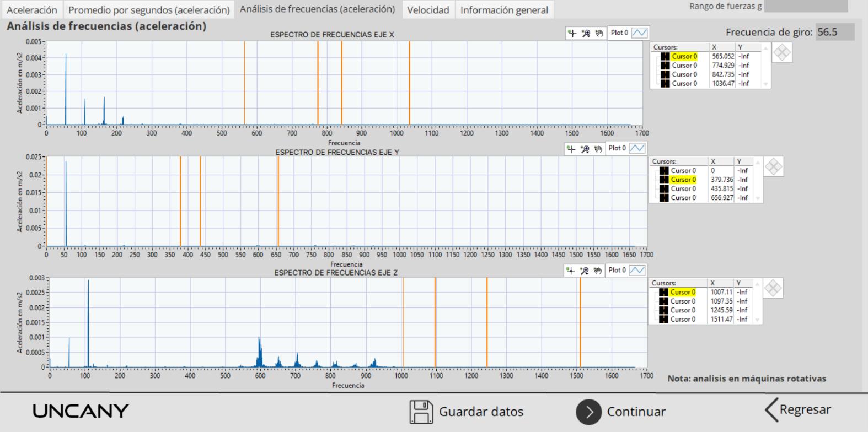Select the pan hand tool on EJE Y graph

click(x=598, y=149)
